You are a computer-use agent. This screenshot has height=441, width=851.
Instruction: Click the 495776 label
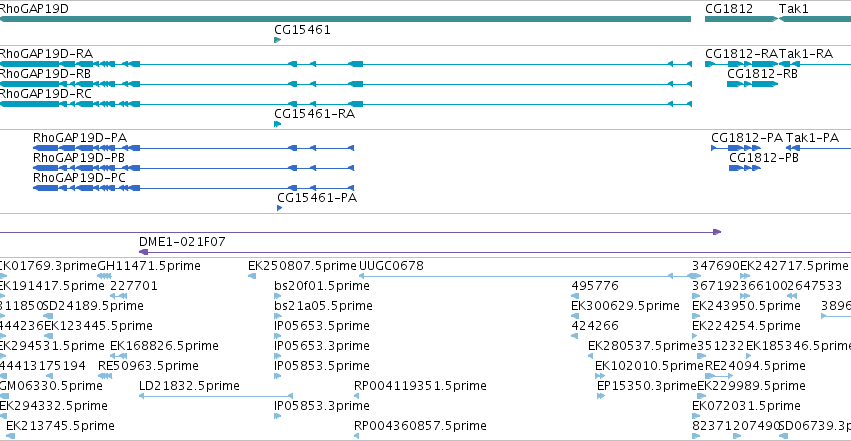[595, 285]
